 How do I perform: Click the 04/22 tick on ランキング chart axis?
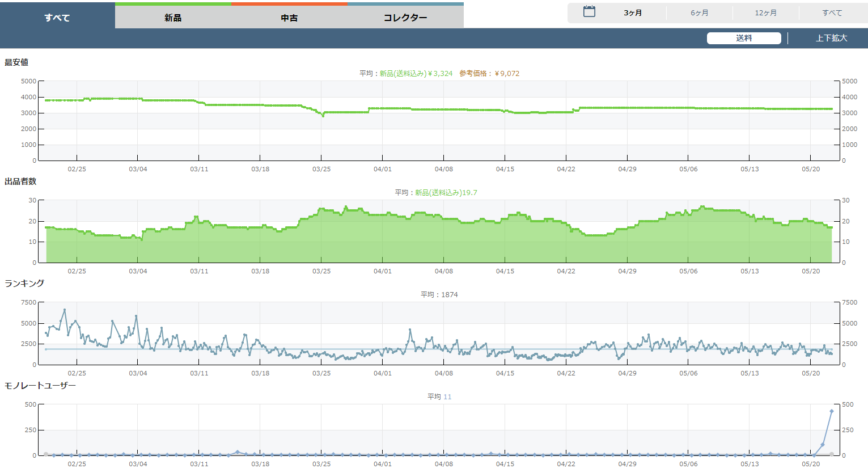[566, 373]
